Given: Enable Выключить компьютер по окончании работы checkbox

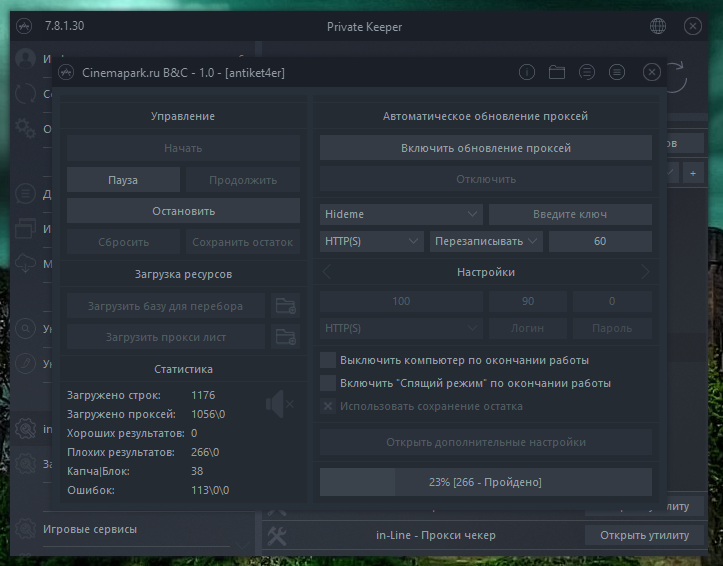Looking at the screenshot, I should 327,360.
